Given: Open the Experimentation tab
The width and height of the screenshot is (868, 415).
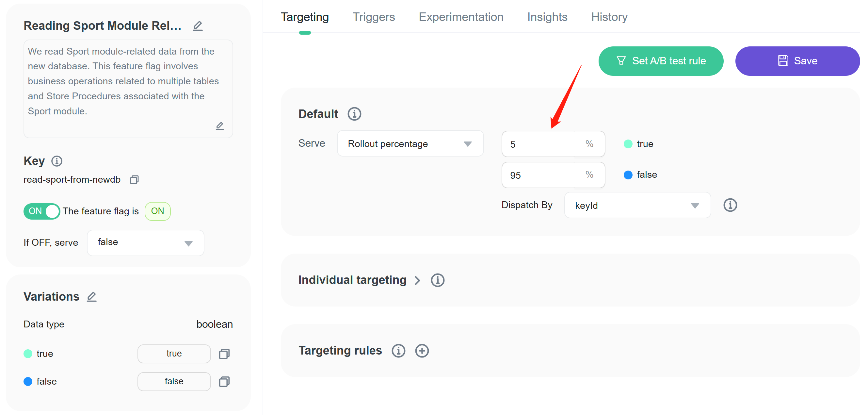Looking at the screenshot, I should (461, 17).
